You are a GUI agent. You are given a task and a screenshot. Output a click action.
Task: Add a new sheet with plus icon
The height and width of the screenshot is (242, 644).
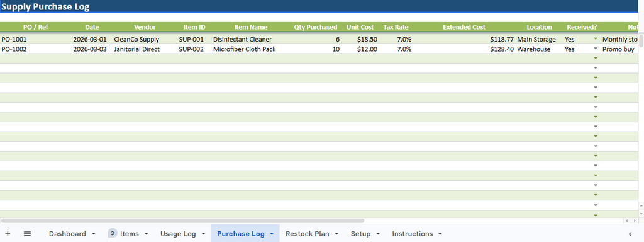click(x=8, y=234)
